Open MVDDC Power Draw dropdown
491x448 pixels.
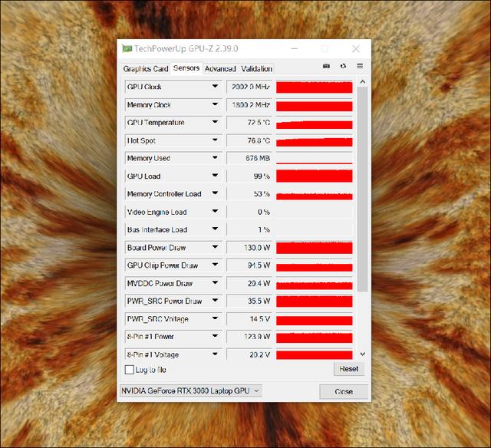(215, 283)
